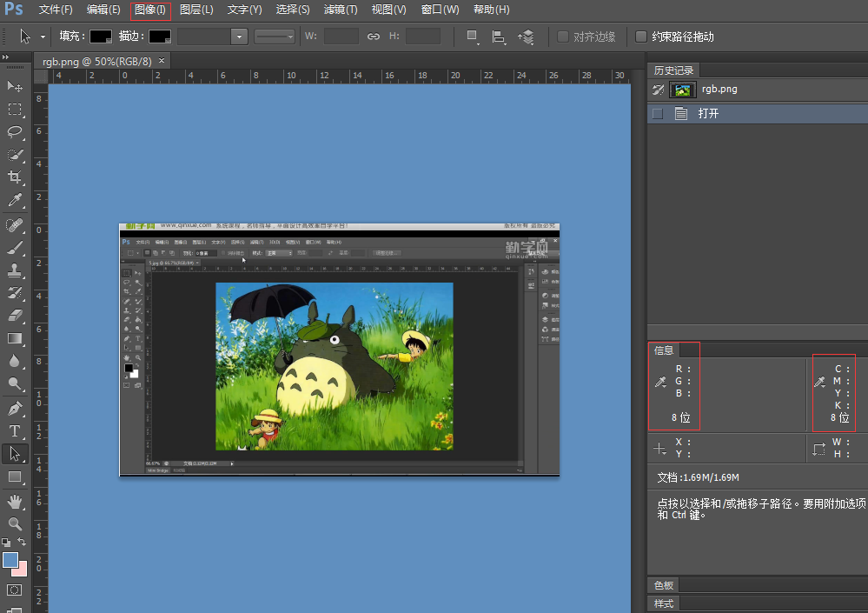Open the 文件(F) menu
The image size is (868, 613).
(x=56, y=10)
